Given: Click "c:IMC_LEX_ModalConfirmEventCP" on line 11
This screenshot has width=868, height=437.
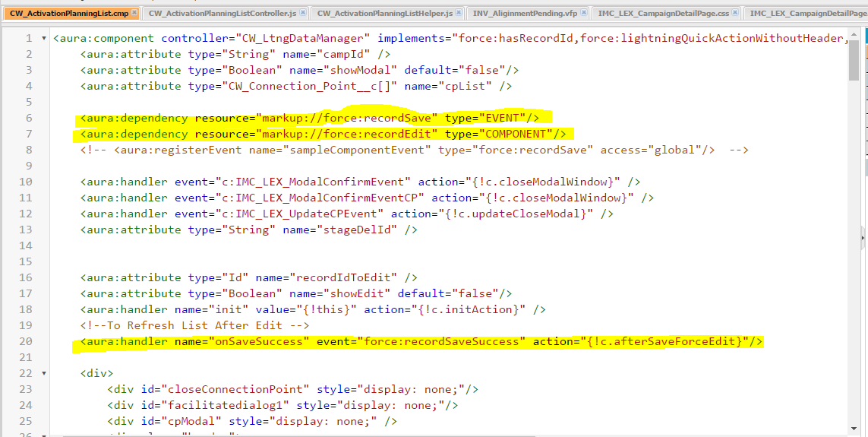Looking at the screenshot, I should click(323, 198).
